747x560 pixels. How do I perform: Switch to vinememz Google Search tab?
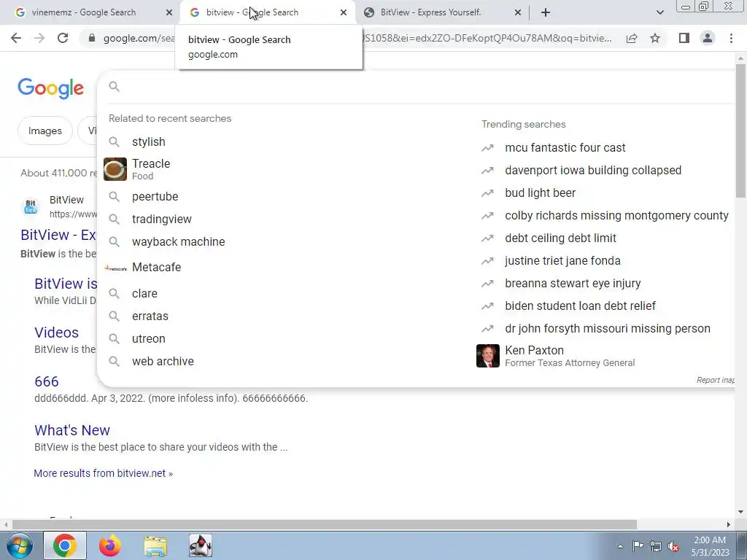(x=83, y=12)
